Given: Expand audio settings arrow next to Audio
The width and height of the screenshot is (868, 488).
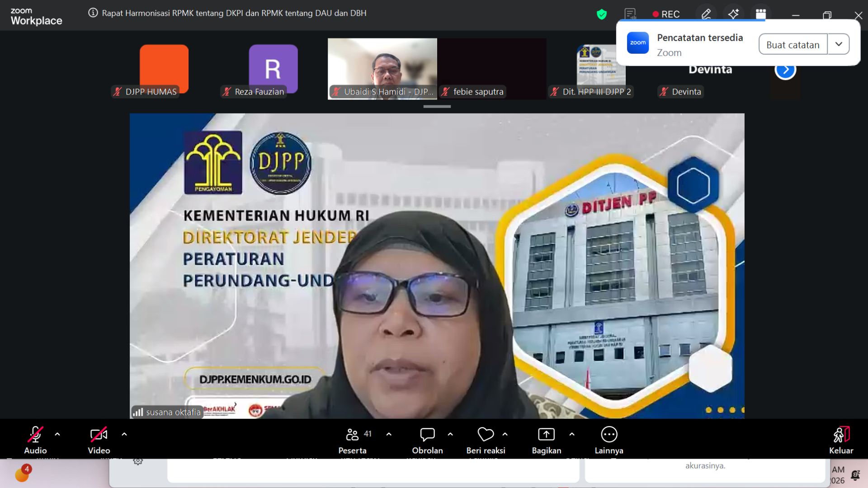Looking at the screenshot, I should (57, 434).
